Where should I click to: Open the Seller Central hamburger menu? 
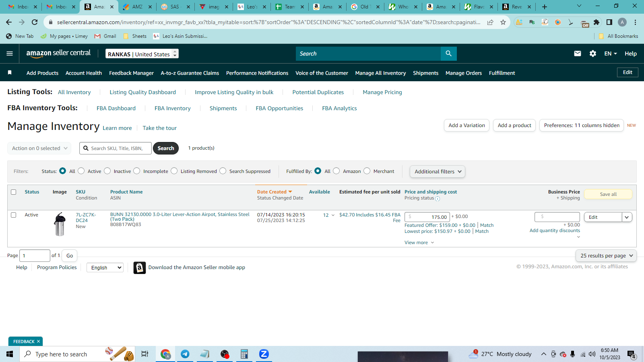10,53
